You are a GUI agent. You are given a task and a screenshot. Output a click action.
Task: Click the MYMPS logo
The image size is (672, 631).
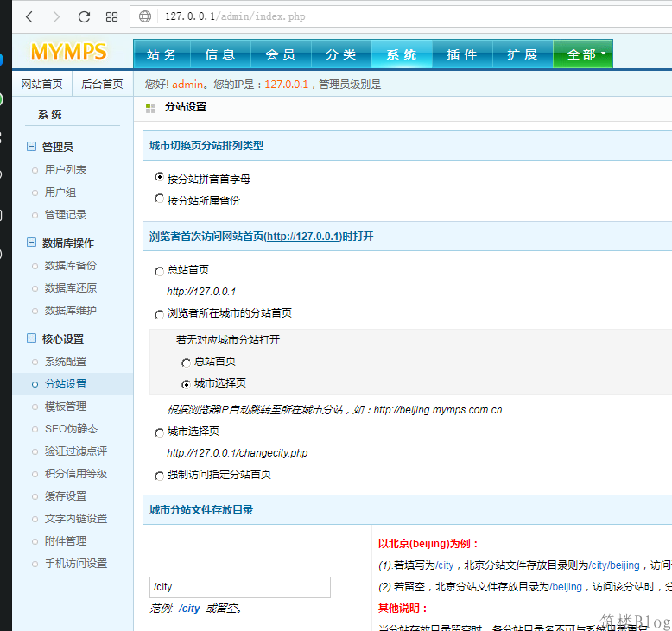68,52
